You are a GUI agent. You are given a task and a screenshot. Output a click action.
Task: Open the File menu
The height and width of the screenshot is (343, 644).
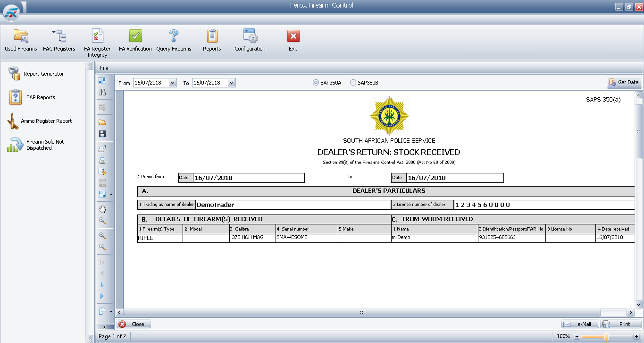click(104, 68)
